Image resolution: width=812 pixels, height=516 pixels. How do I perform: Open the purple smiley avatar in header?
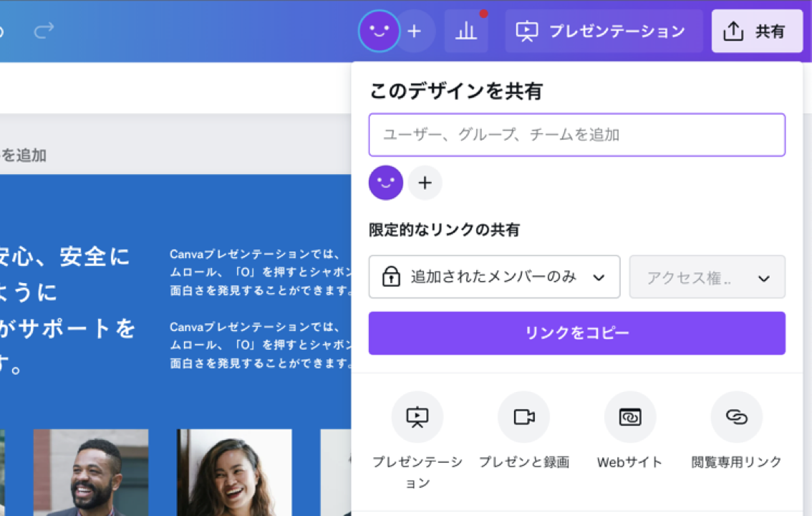click(x=379, y=31)
